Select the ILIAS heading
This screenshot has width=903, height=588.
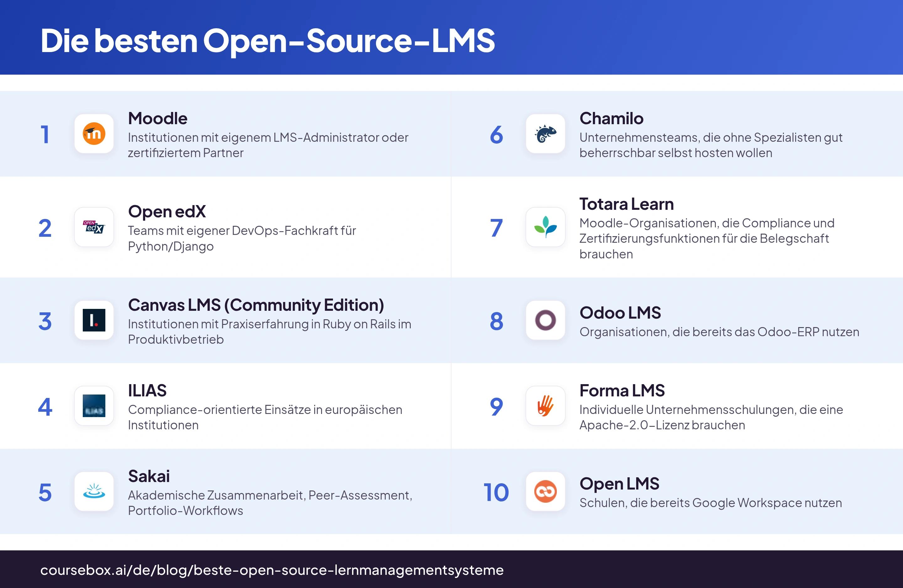coord(147,391)
